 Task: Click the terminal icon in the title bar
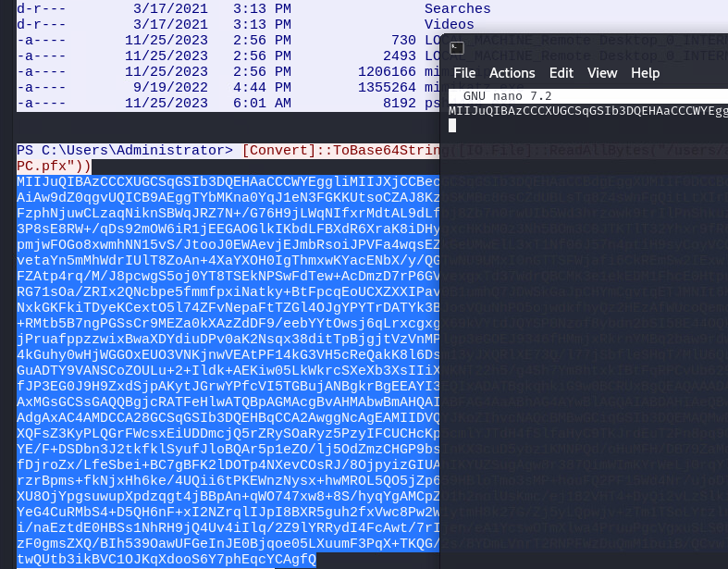(457, 47)
